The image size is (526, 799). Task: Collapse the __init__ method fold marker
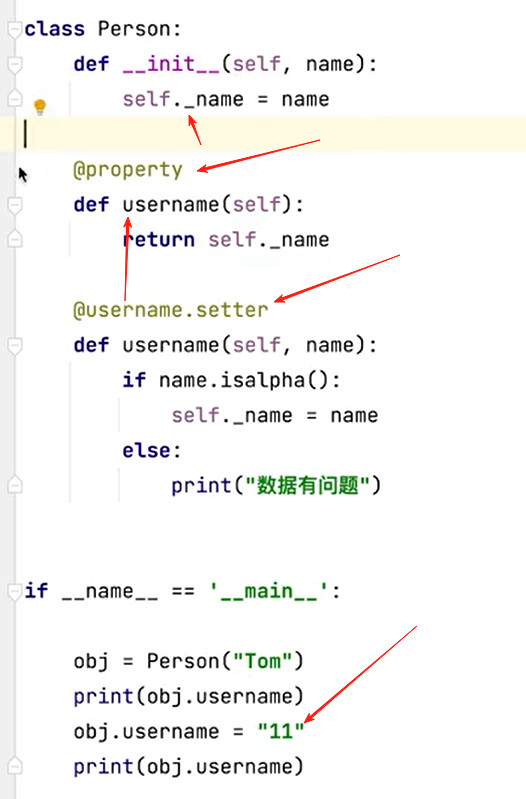pos(15,65)
